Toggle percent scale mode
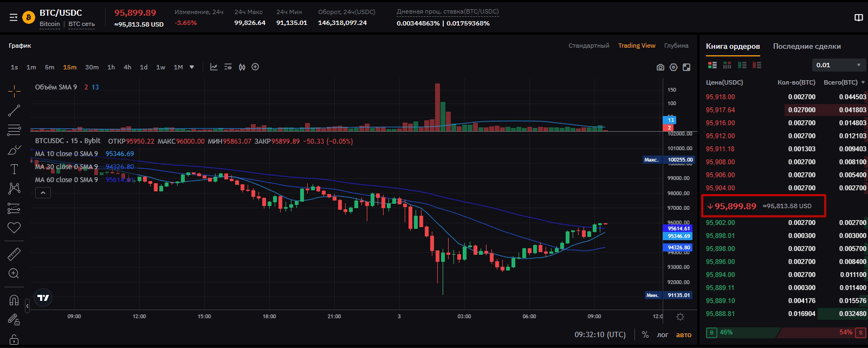The width and height of the screenshot is (868, 348). 645,334
